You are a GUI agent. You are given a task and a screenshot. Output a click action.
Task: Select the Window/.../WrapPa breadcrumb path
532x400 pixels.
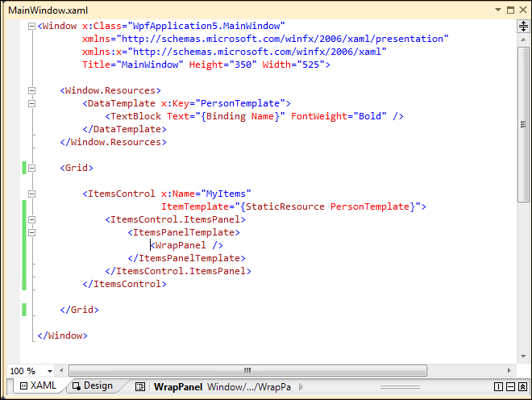tap(249, 387)
